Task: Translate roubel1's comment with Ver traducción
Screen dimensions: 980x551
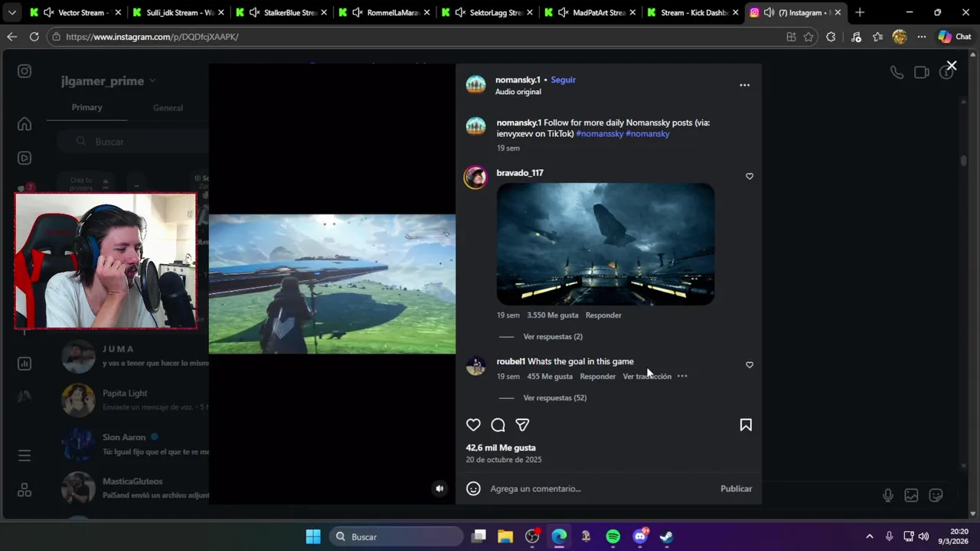Action: click(647, 377)
